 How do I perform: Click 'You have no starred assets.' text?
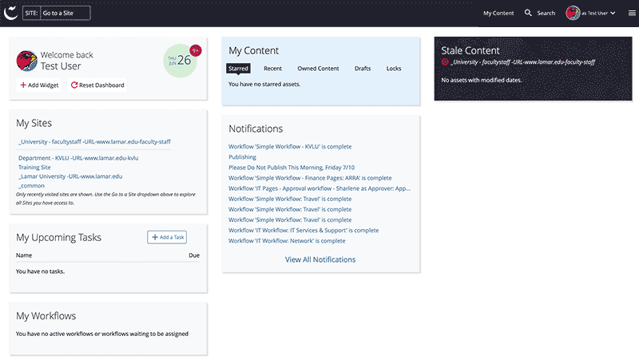click(264, 85)
